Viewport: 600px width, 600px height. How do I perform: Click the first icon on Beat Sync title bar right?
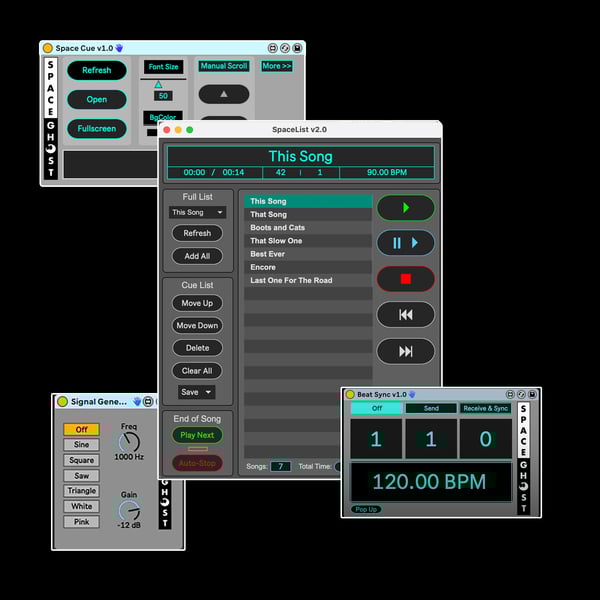tap(510, 394)
